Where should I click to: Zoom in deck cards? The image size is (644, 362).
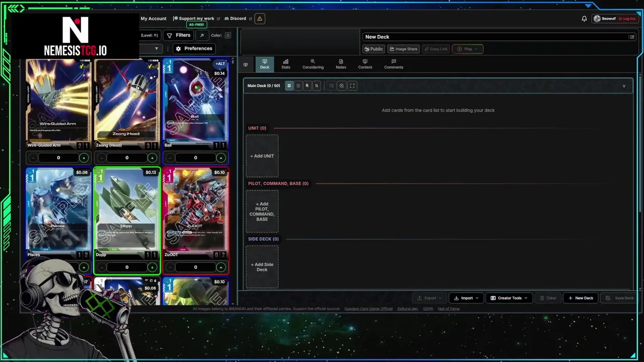[342, 86]
